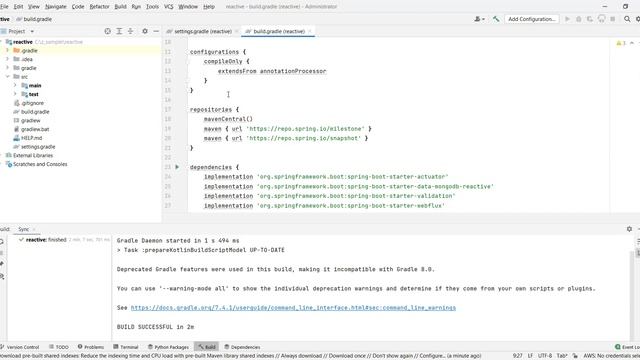The height and width of the screenshot is (360, 640).
Task: Collapse the src folder
Action: pos(7,77)
